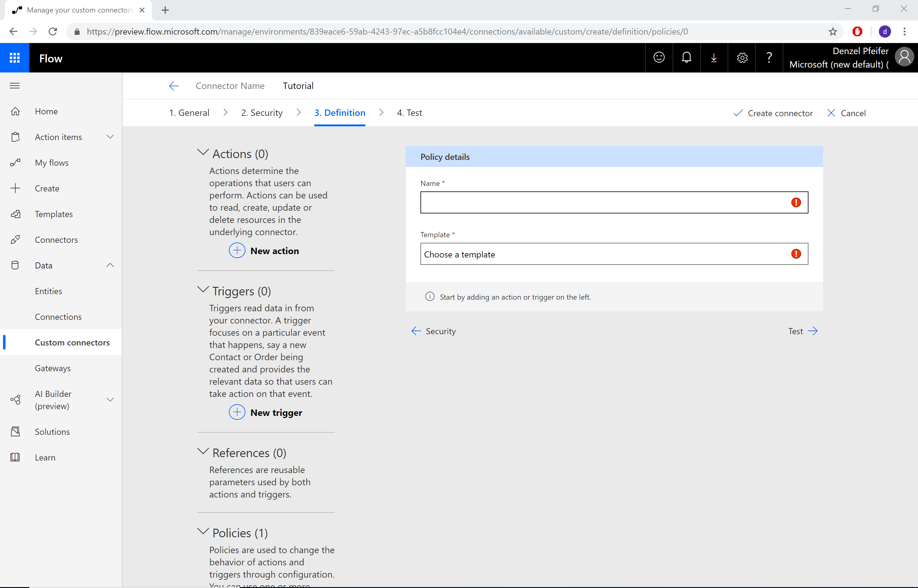Select the Template dropdown choose a template
The height and width of the screenshot is (588, 918).
pos(614,253)
